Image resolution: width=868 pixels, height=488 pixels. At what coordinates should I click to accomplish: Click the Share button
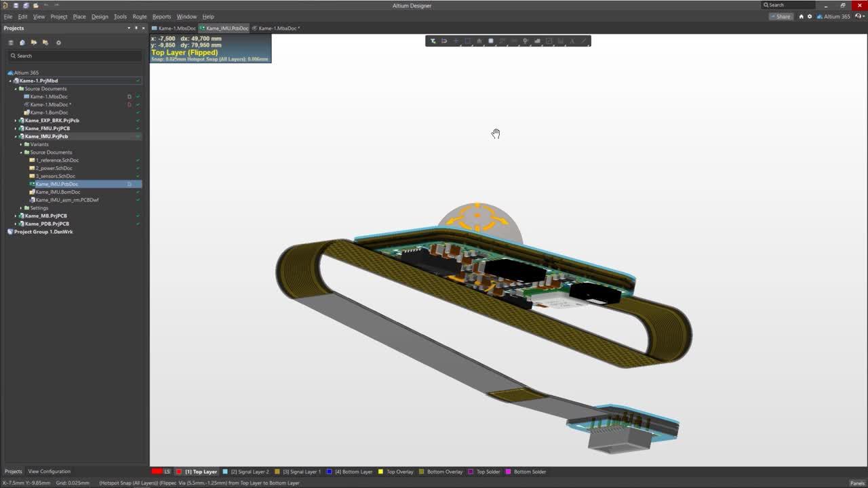[781, 16]
